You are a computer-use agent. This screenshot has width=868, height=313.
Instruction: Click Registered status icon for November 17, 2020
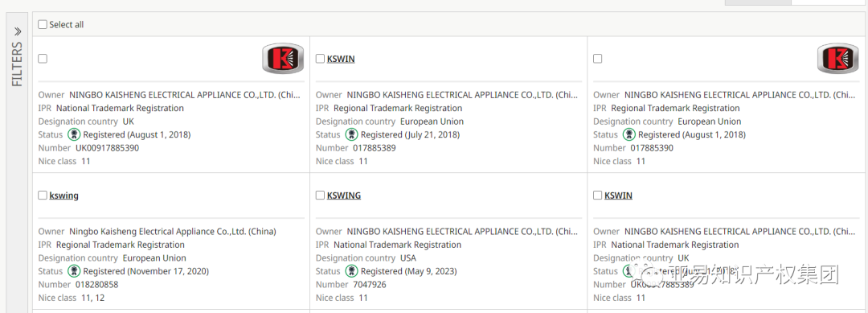click(74, 271)
